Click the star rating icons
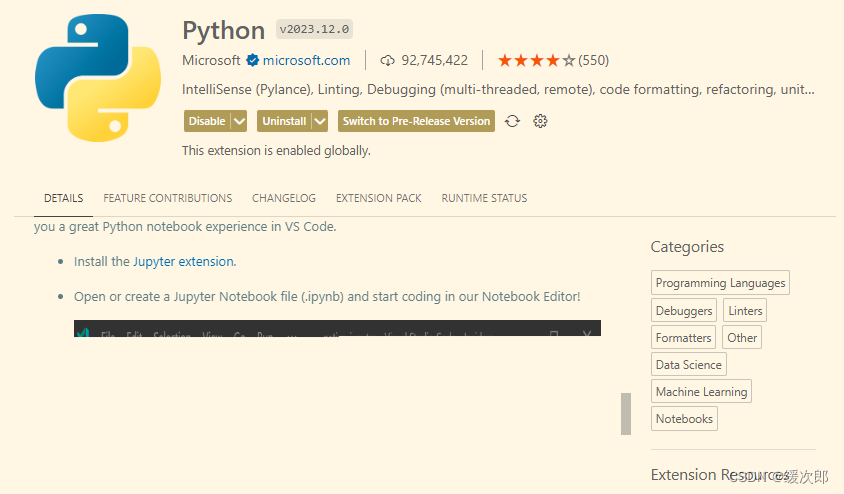This screenshot has height=494, width=844. pos(536,60)
